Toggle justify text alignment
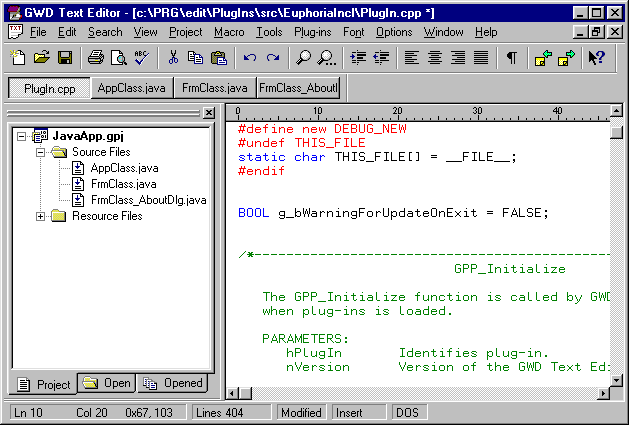The image size is (629, 425). coord(481,58)
